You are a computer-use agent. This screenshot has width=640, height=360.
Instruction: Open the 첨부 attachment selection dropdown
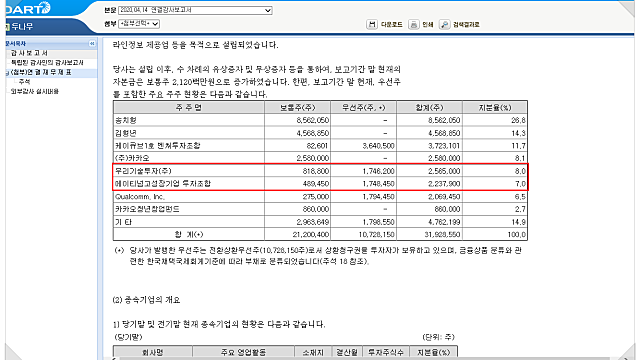[139, 24]
